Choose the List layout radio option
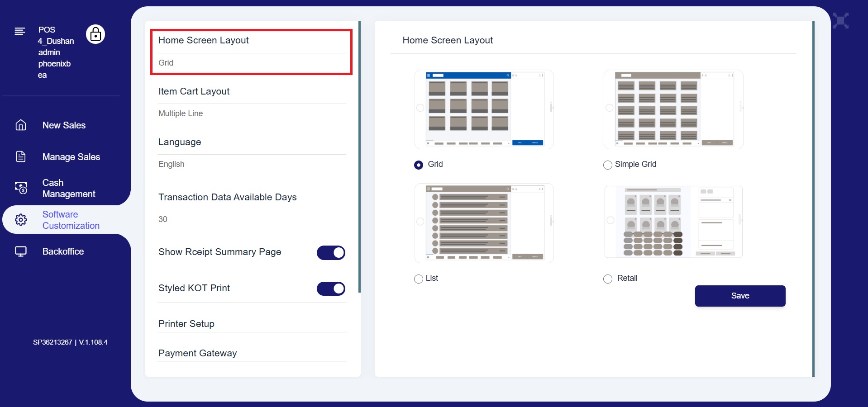868x407 pixels. tap(419, 279)
